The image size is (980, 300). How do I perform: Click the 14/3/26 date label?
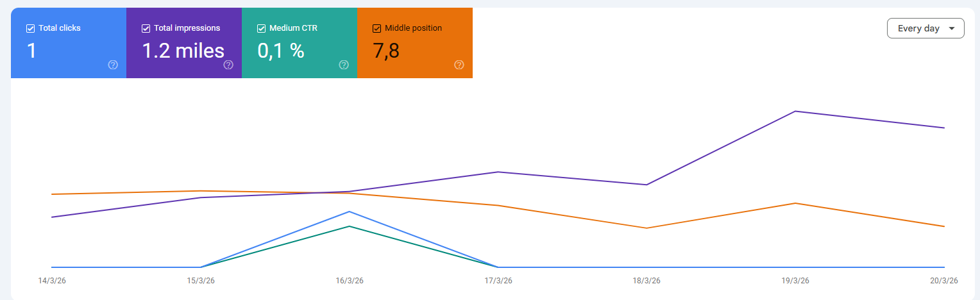pos(52,281)
